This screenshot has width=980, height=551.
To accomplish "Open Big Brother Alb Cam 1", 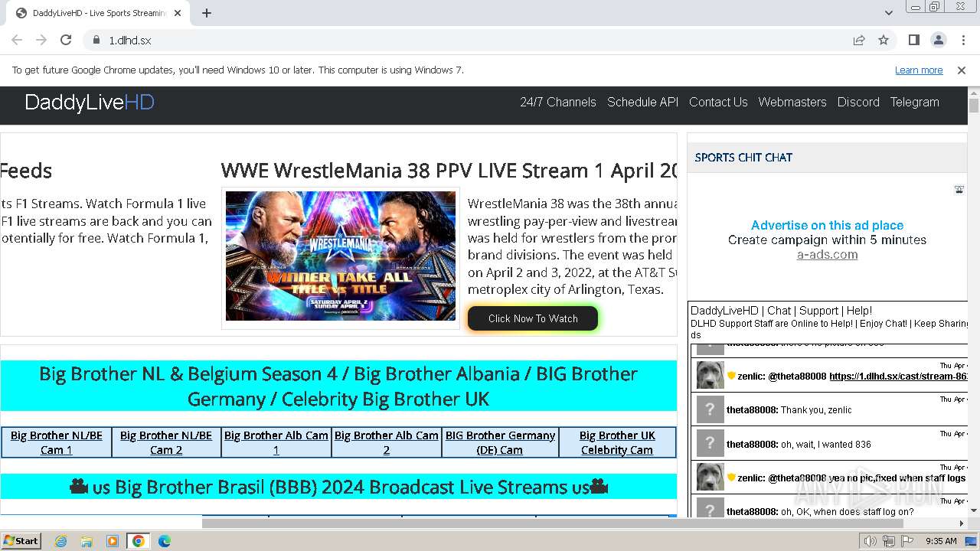I will click(x=276, y=442).
